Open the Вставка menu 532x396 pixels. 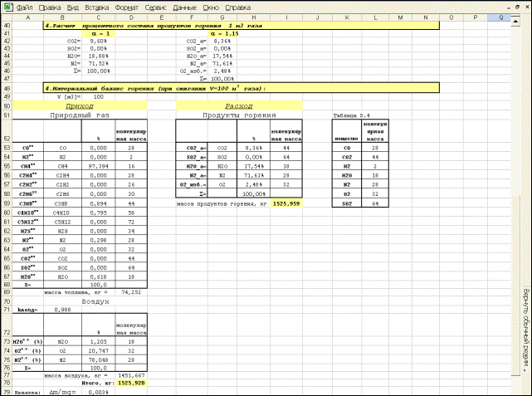tap(97, 7)
